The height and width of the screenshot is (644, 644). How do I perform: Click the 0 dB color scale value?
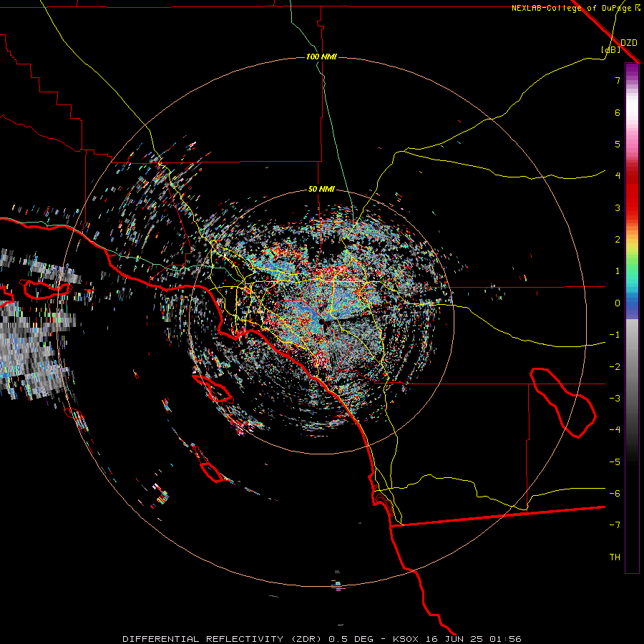(618, 303)
